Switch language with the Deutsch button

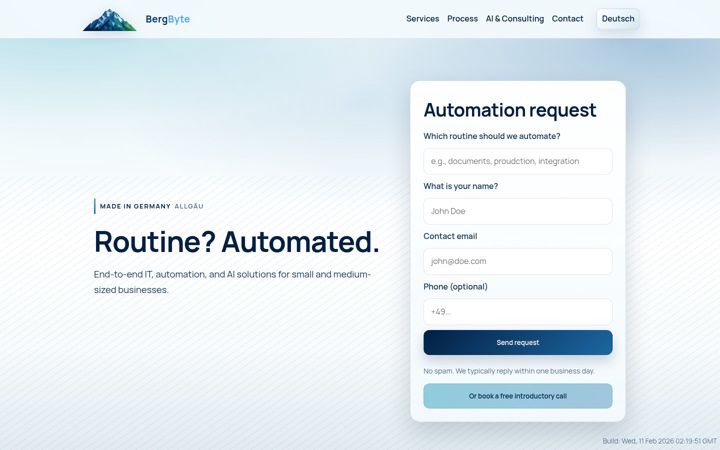coord(618,19)
